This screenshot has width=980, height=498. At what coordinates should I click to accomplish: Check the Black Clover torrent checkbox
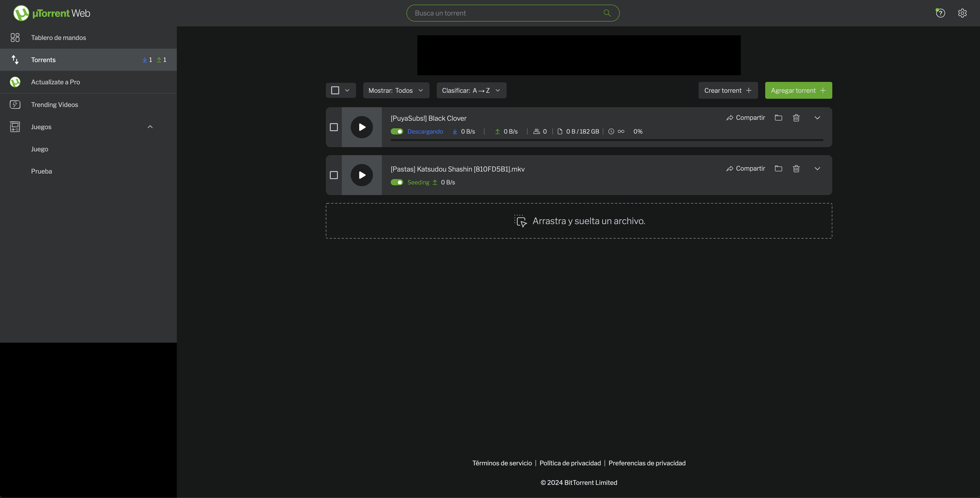coord(334,127)
